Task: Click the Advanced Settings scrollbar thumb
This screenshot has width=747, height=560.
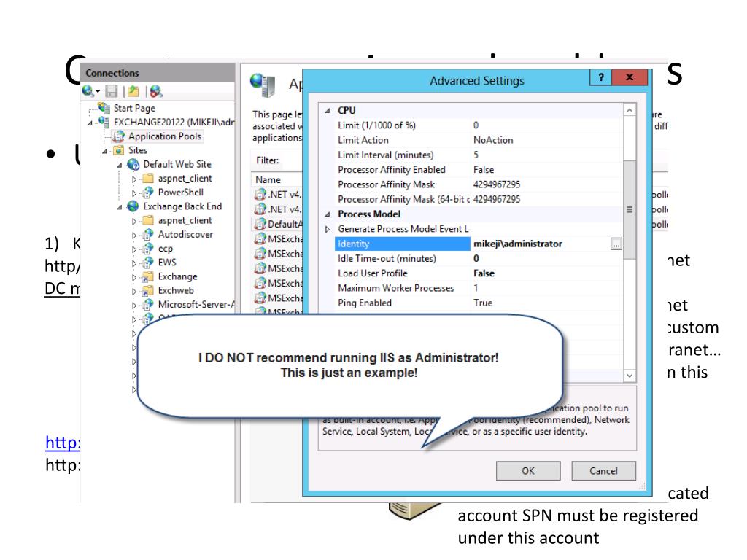Action: tap(630, 209)
